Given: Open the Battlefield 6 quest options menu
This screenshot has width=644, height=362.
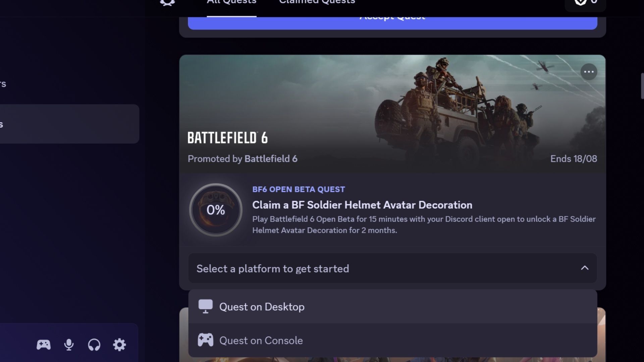Looking at the screenshot, I should point(589,72).
